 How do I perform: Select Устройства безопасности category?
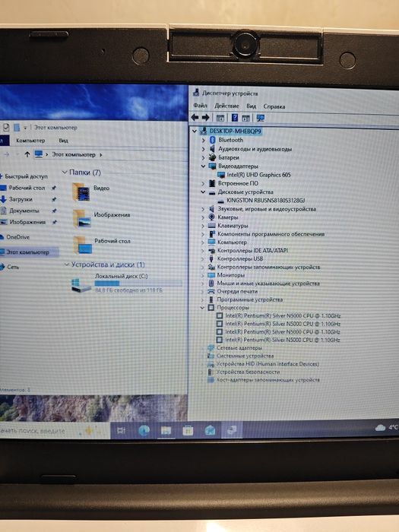pyautogui.click(x=248, y=372)
